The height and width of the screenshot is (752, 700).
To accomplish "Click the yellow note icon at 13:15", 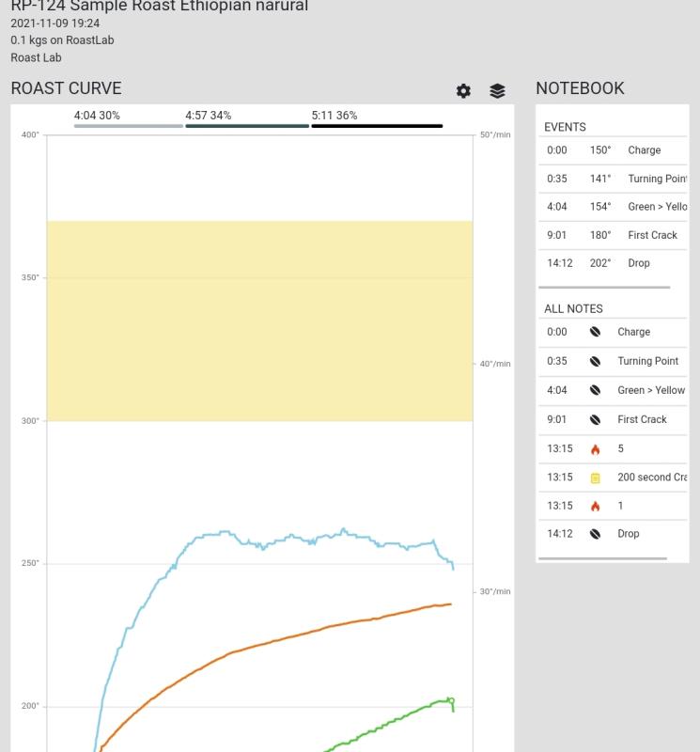I will pyautogui.click(x=595, y=478).
